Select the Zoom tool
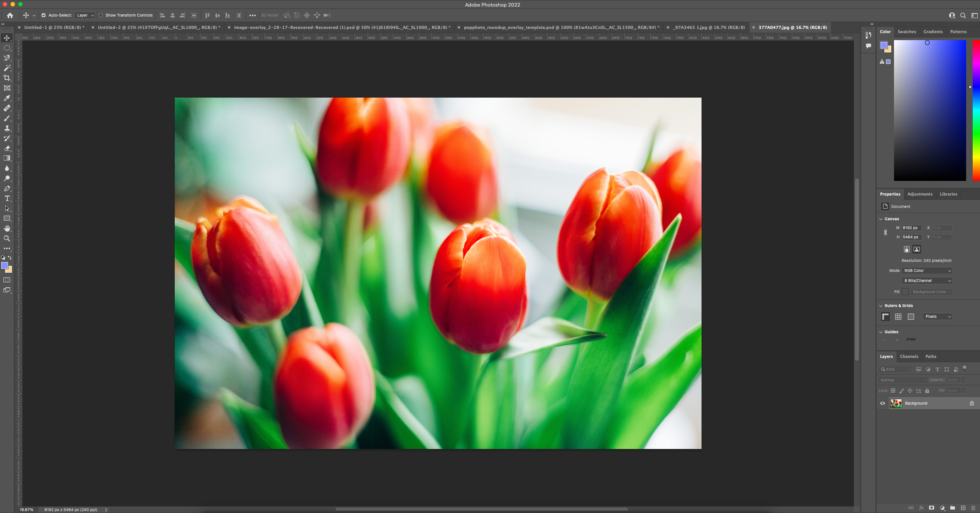 pos(7,238)
